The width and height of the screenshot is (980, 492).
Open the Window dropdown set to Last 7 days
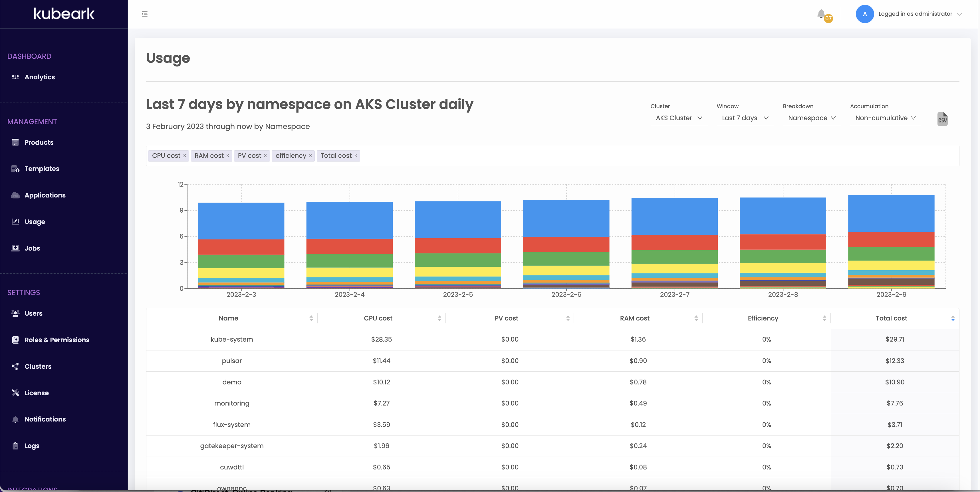click(745, 118)
